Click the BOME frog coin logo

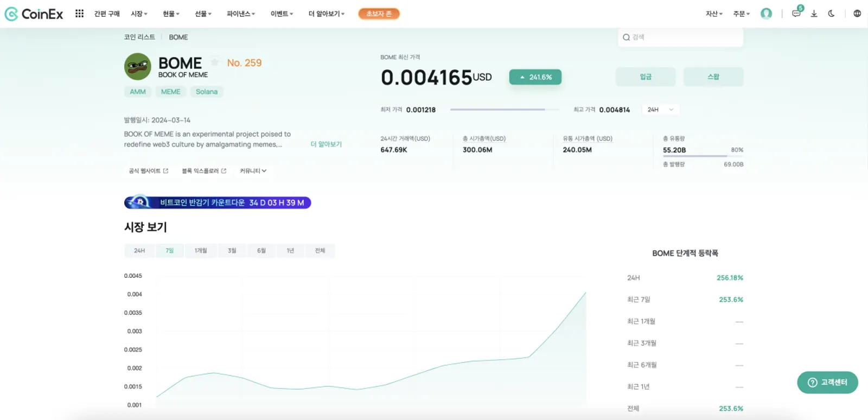pyautogui.click(x=138, y=66)
